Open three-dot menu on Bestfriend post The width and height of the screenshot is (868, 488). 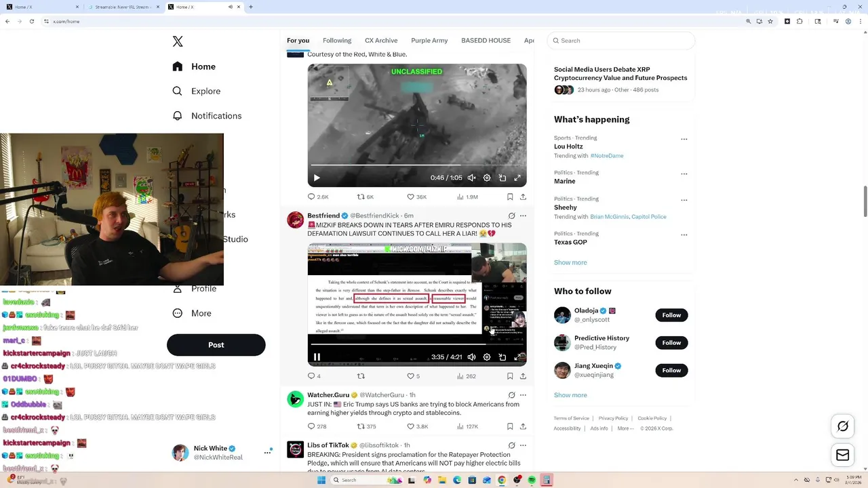pyautogui.click(x=523, y=216)
